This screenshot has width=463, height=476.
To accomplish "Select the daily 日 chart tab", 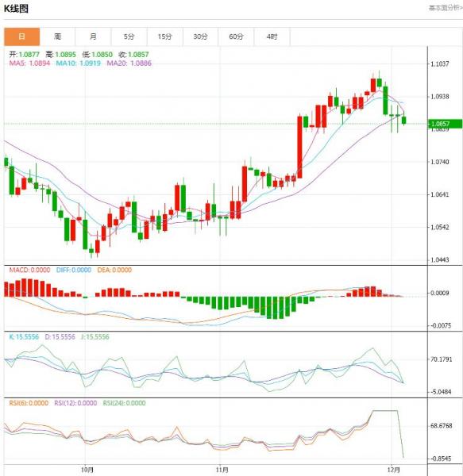I will click(x=22, y=36).
